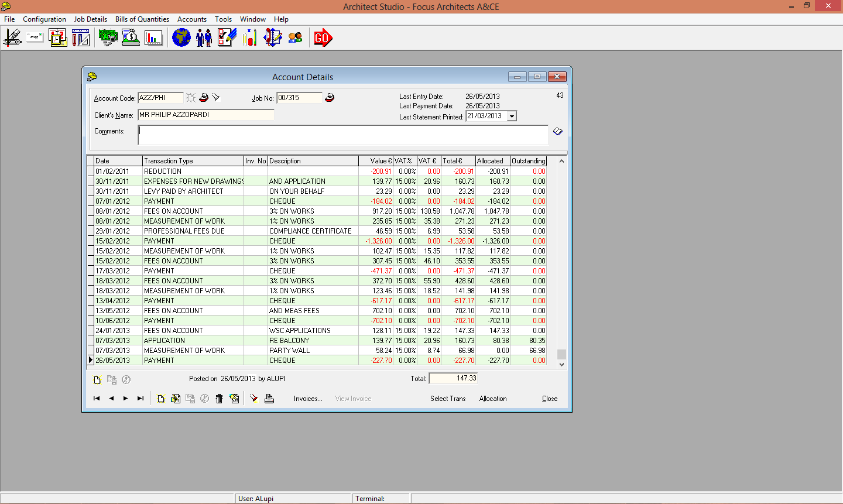
Task: Click the two users heads icon
Action: pyautogui.click(x=296, y=38)
